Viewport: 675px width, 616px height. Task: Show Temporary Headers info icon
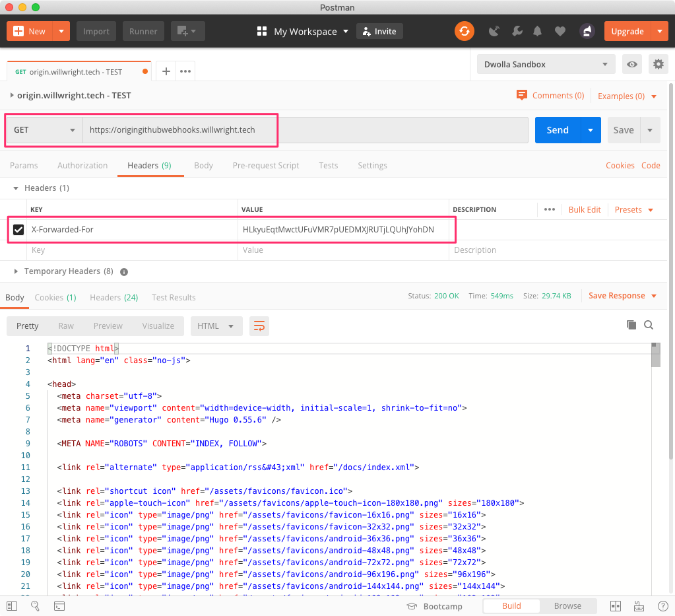click(124, 272)
